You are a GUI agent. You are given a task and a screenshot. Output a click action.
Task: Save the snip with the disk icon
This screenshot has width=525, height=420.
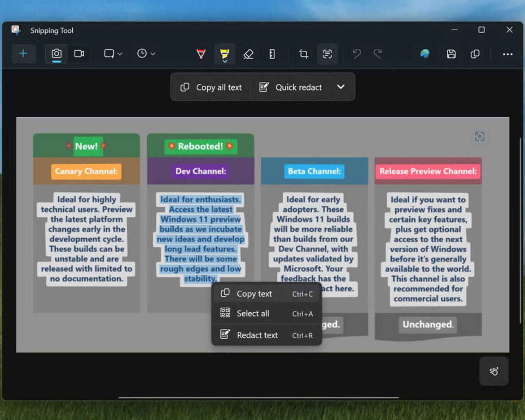point(451,54)
